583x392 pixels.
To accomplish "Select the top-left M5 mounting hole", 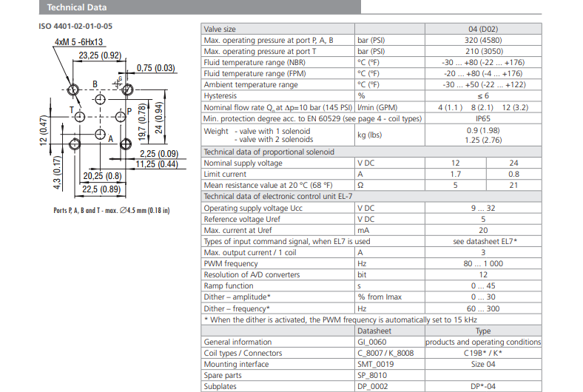I will click(x=73, y=89).
